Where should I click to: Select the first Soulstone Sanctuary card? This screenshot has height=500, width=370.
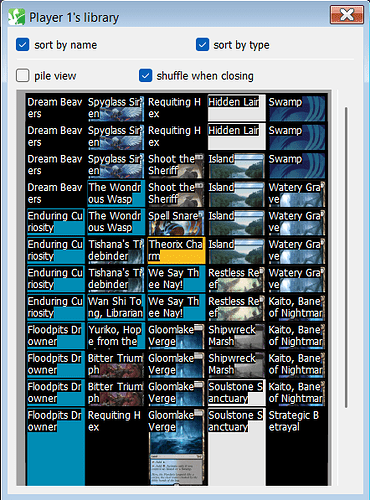coord(236,393)
